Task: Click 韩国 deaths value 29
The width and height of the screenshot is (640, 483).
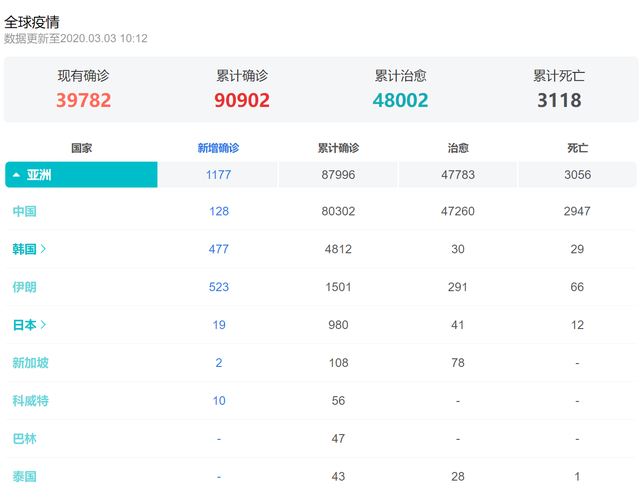Action: [577, 249]
